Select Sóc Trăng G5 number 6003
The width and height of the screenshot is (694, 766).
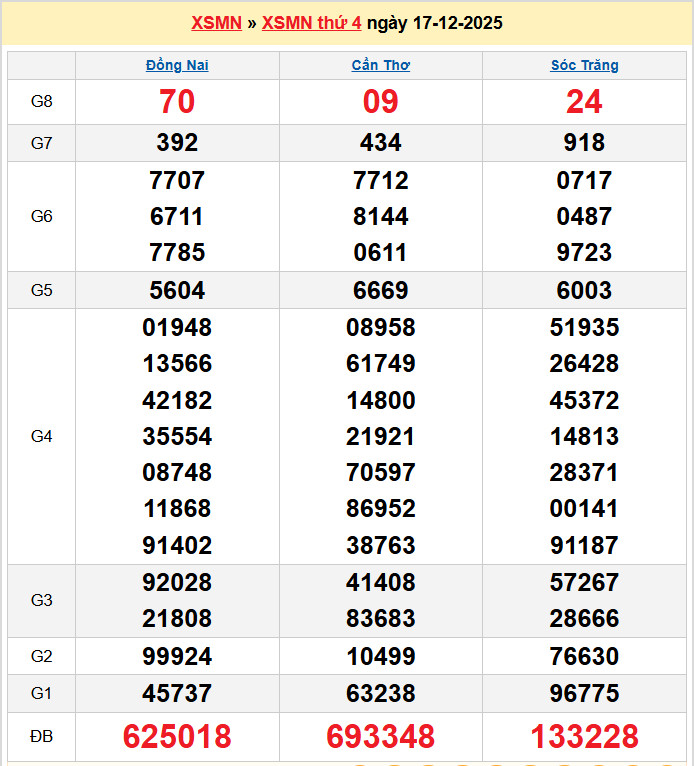point(584,290)
